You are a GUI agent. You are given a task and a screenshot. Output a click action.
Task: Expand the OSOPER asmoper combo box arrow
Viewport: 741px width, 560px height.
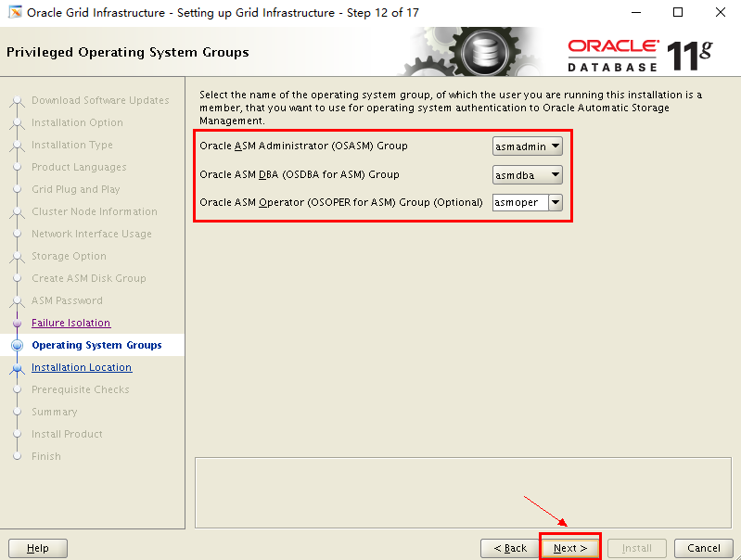coord(556,202)
